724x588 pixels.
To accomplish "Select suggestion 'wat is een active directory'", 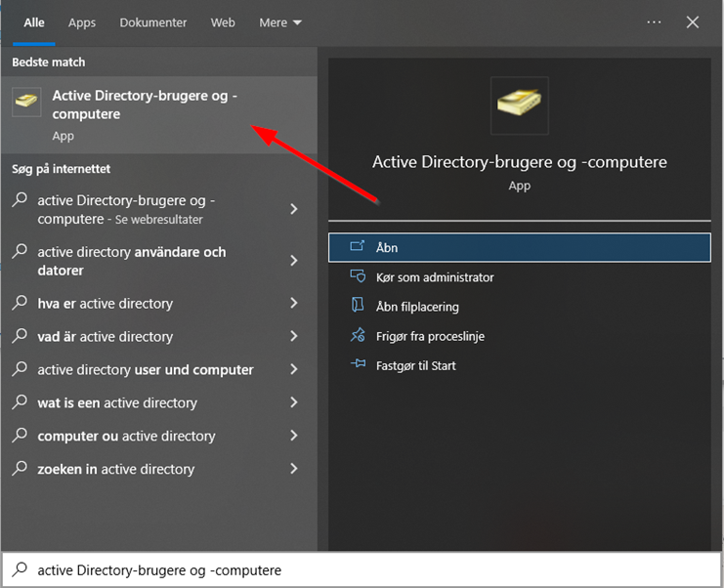I will (x=159, y=403).
